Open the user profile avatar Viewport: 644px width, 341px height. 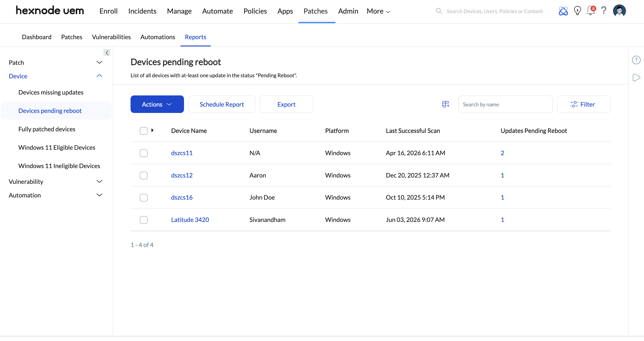pos(619,11)
